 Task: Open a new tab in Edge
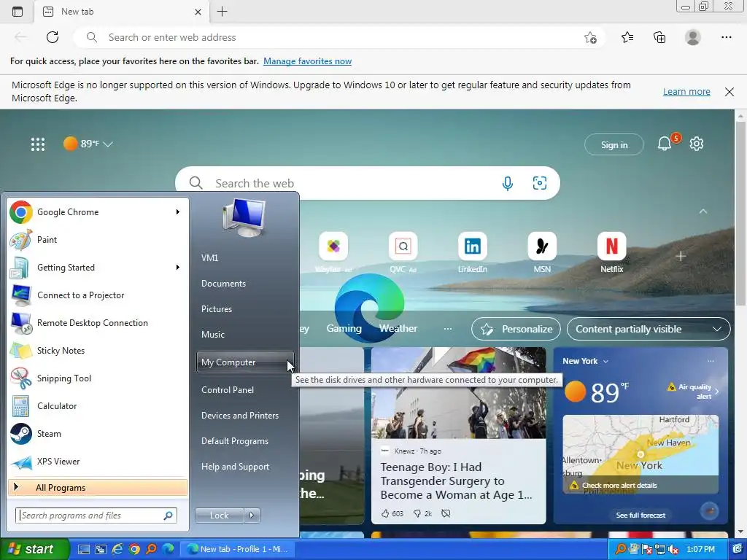(x=222, y=12)
